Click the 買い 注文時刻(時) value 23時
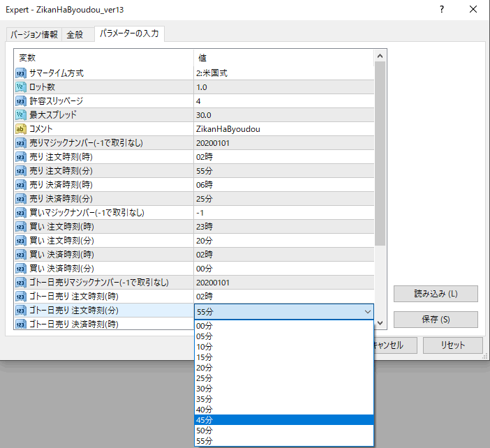Image resolution: width=490 pixels, height=448 pixels. [205, 227]
